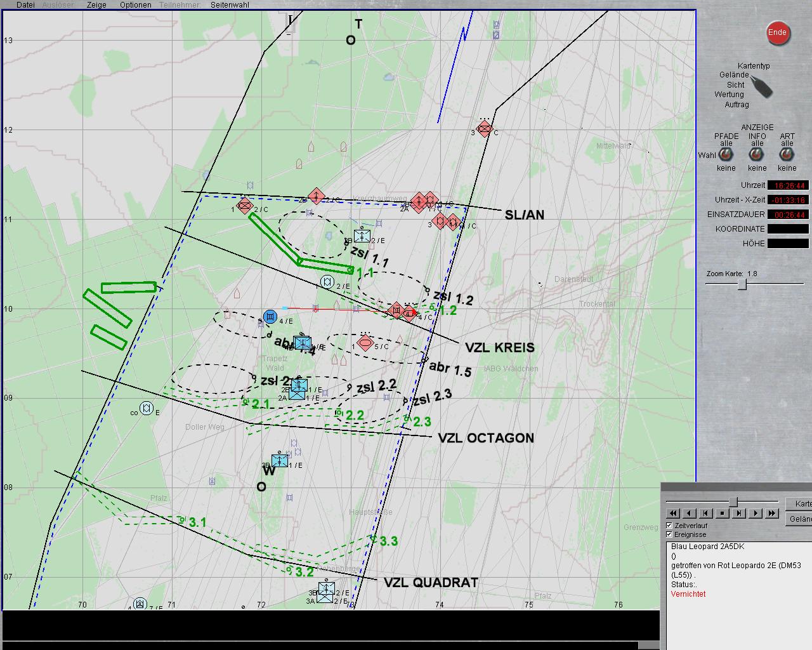The height and width of the screenshot is (650, 812).
Task: Toggle the PFADE display switch
Action: (726, 155)
